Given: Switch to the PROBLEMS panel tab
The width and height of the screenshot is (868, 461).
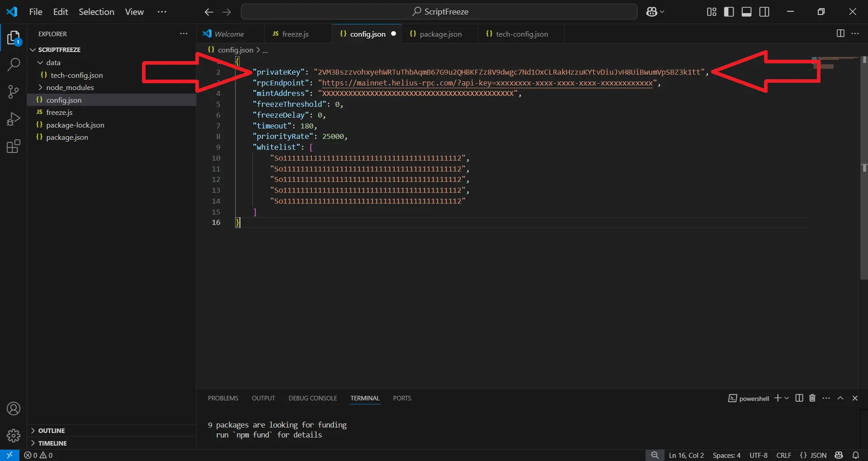Looking at the screenshot, I should pyautogui.click(x=223, y=398).
